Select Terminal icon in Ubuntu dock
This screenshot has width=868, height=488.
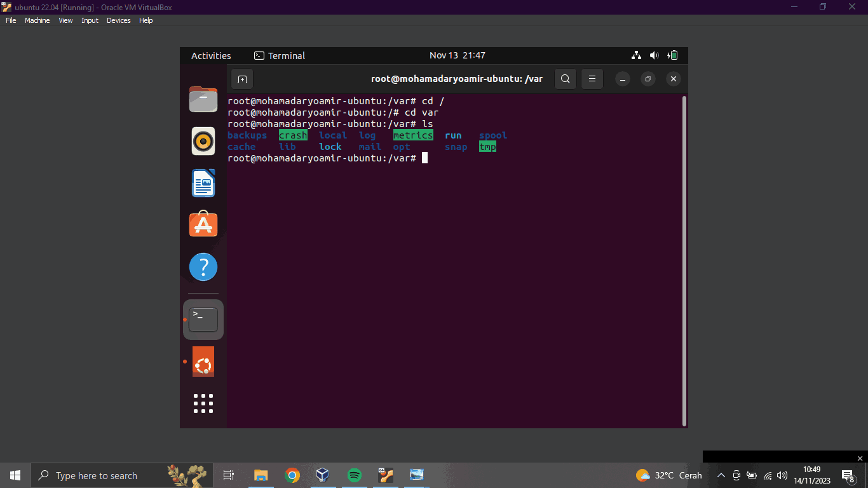pos(203,320)
